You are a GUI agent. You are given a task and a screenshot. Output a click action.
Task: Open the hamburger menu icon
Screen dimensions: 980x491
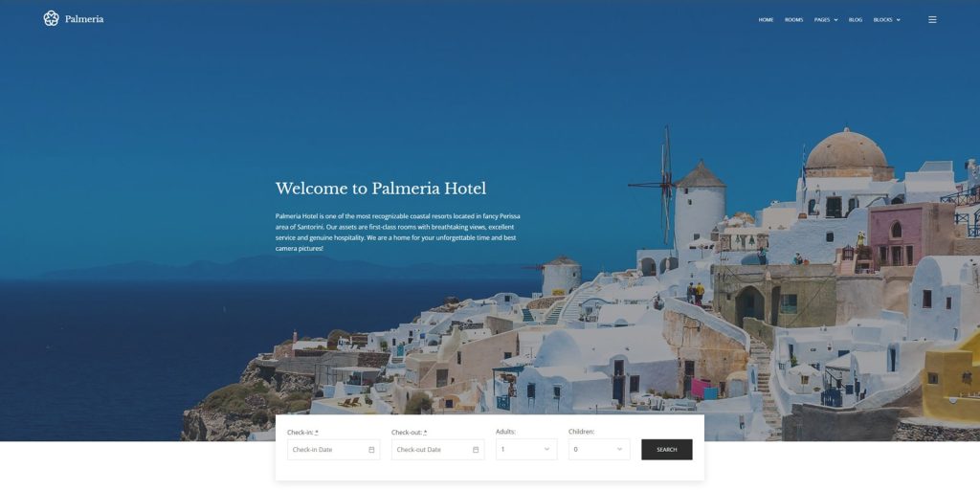[932, 20]
